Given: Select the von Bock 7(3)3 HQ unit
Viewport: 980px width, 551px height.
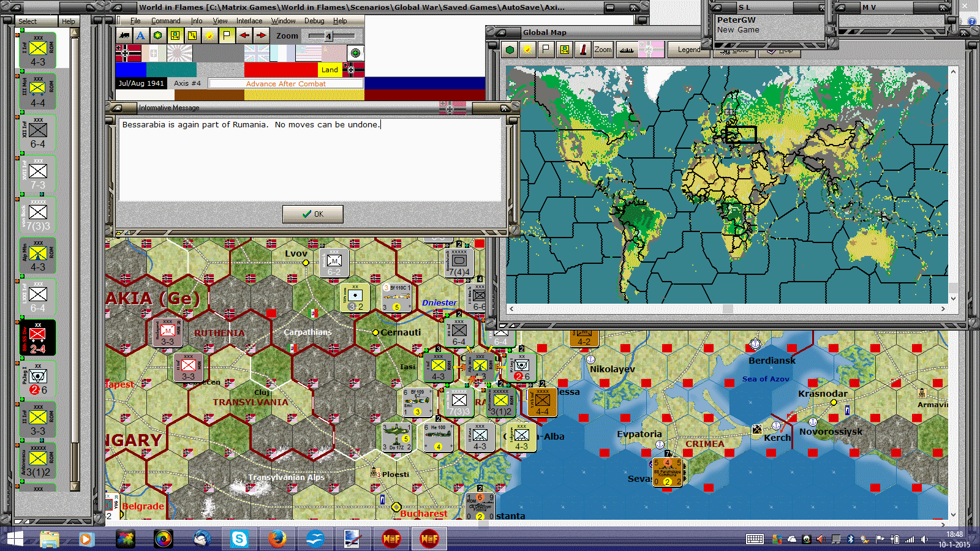Looking at the screenshot, I should tap(38, 214).
